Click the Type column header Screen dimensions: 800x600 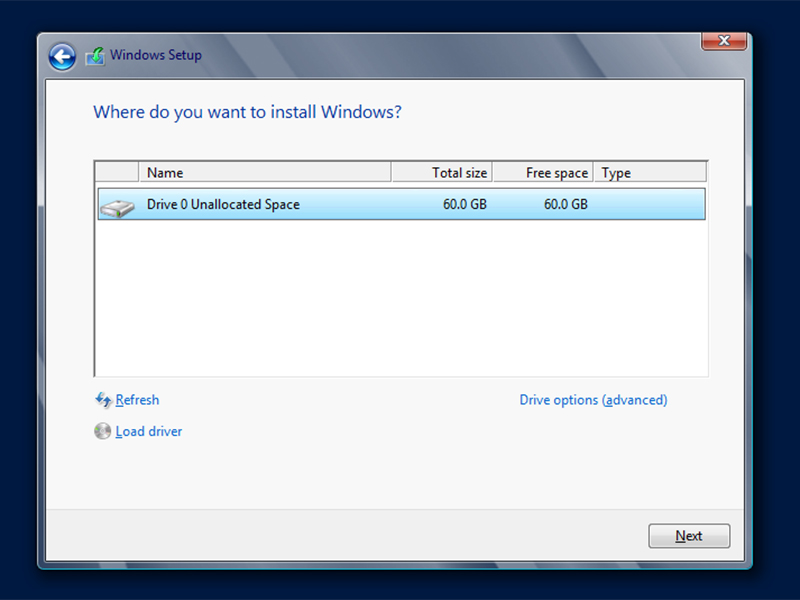[650, 172]
